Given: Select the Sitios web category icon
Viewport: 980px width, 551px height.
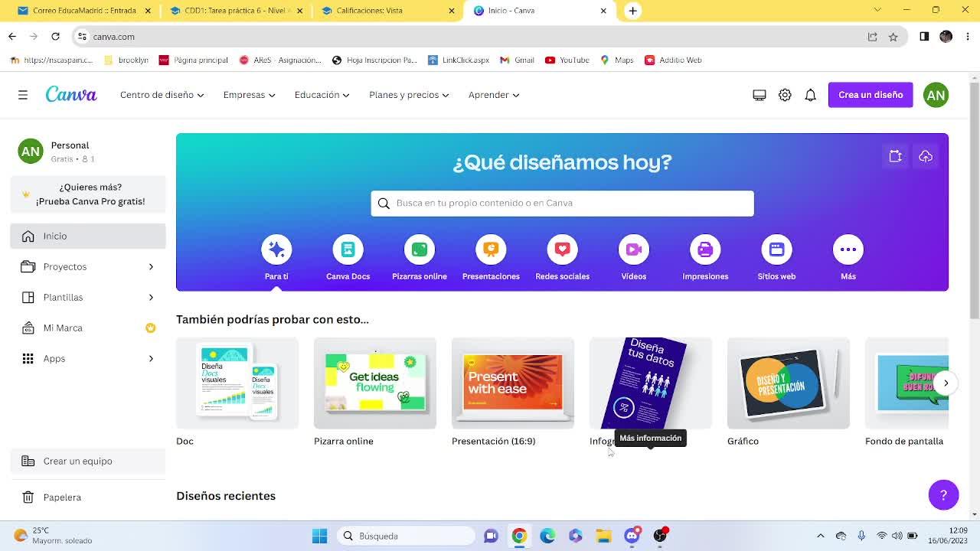Looking at the screenshot, I should tap(776, 249).
